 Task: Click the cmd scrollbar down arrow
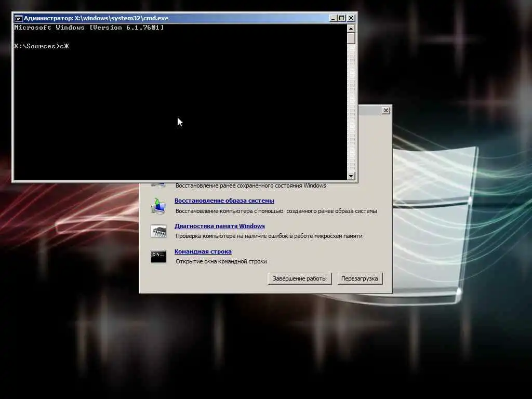[351, 176]
